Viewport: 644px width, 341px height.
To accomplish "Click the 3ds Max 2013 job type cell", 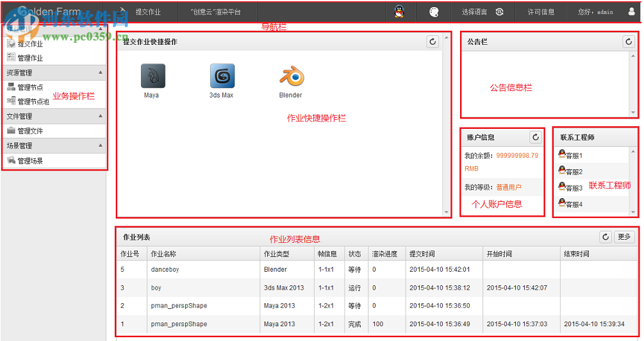I will (284, 288).
